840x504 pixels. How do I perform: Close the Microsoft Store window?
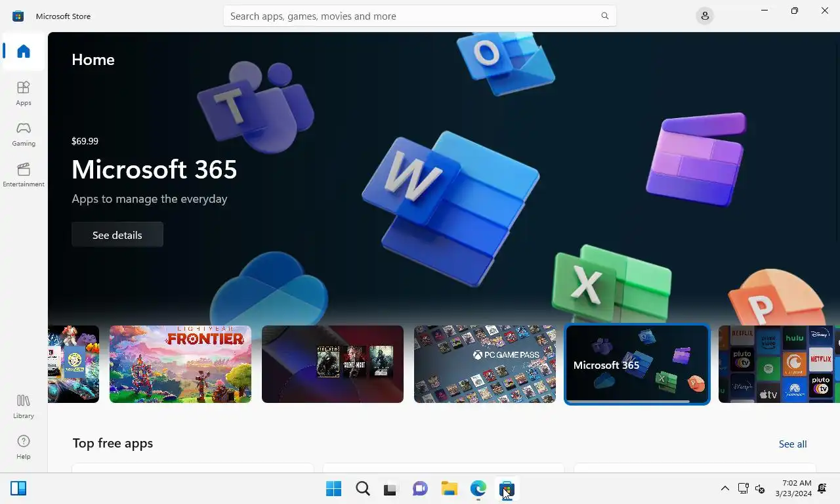(x=825, y=10)
